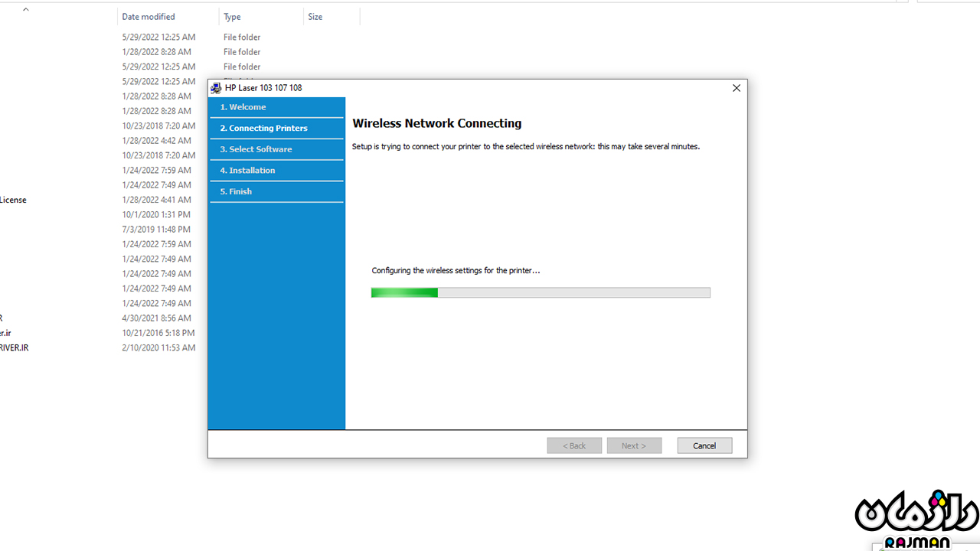Select Explorer row dated 2/10/2020 11:53 AM

158,347
